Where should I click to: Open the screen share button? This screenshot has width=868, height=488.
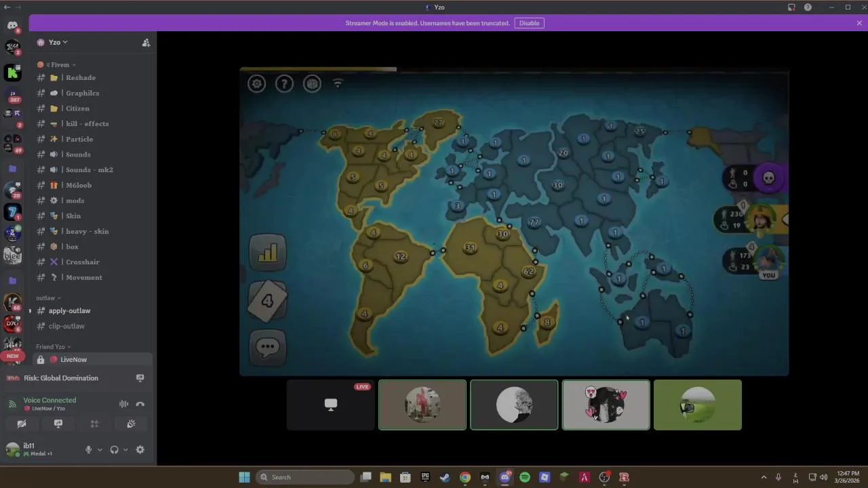58,424
